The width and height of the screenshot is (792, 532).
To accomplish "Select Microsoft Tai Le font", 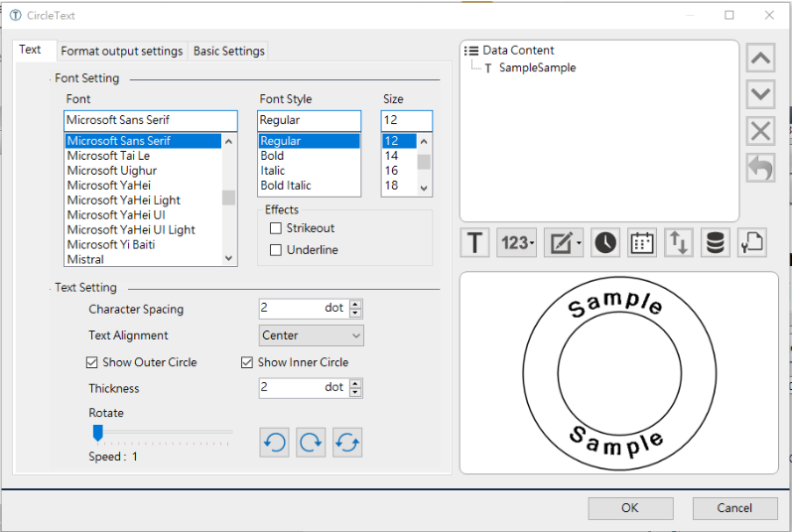I will point(144,156).
